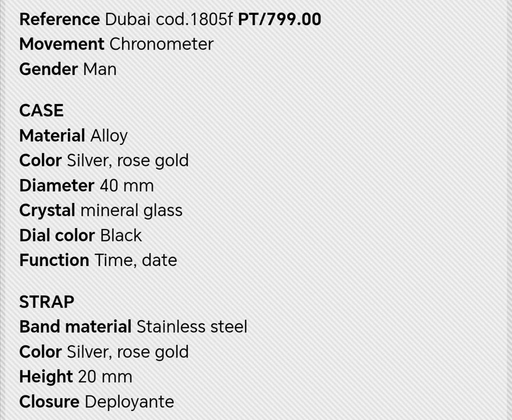512x420 pixels.
Task: Click the strap Color Silver, rose gold line
Action: (x=104, y=352)
